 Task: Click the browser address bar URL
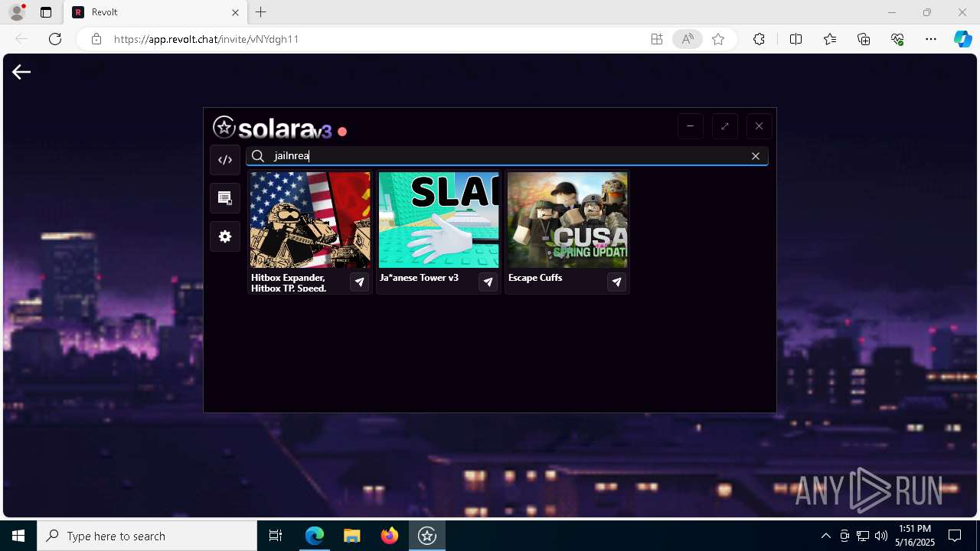pyautogui.click(x=206, y=39)
